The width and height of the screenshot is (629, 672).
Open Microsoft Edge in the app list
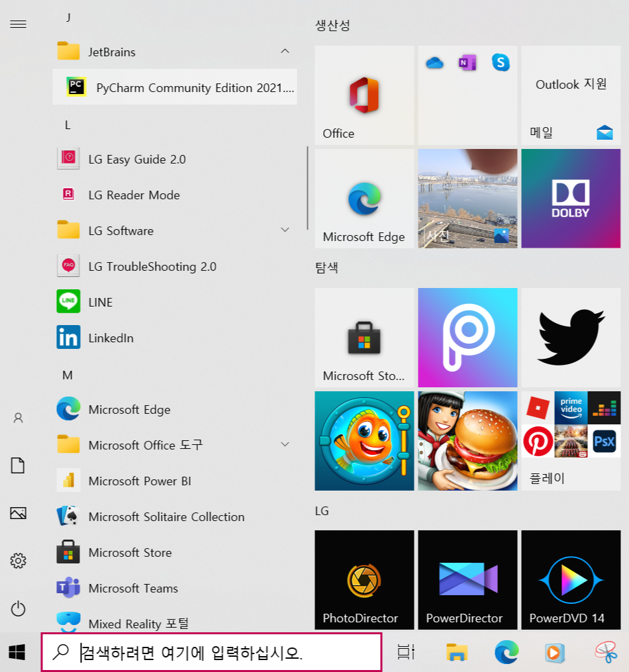tap(175, 409)
